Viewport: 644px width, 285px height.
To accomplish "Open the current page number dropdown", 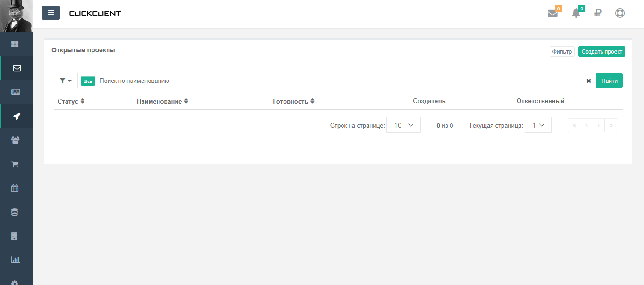I will 538,125.
